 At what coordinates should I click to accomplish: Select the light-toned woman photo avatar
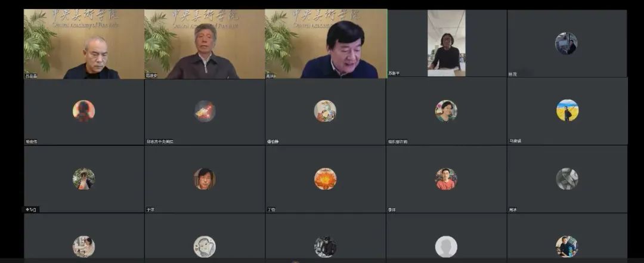[x=84, y=246]
